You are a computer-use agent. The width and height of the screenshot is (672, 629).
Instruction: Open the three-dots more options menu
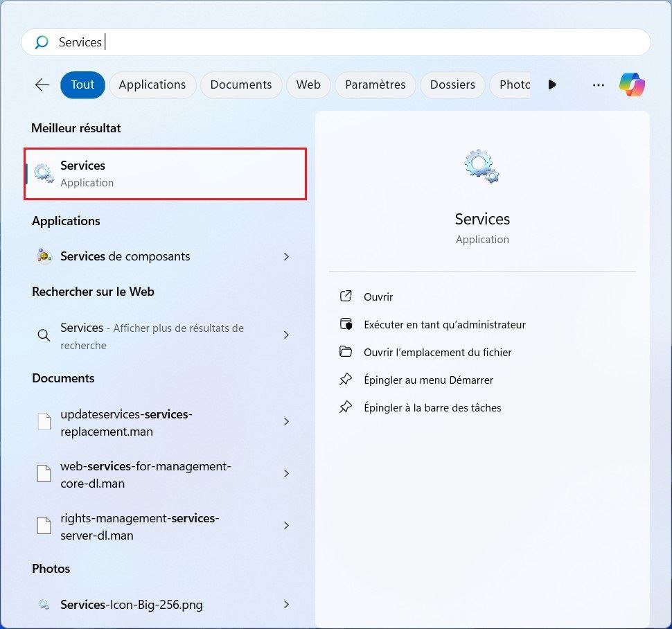[599, 85]
